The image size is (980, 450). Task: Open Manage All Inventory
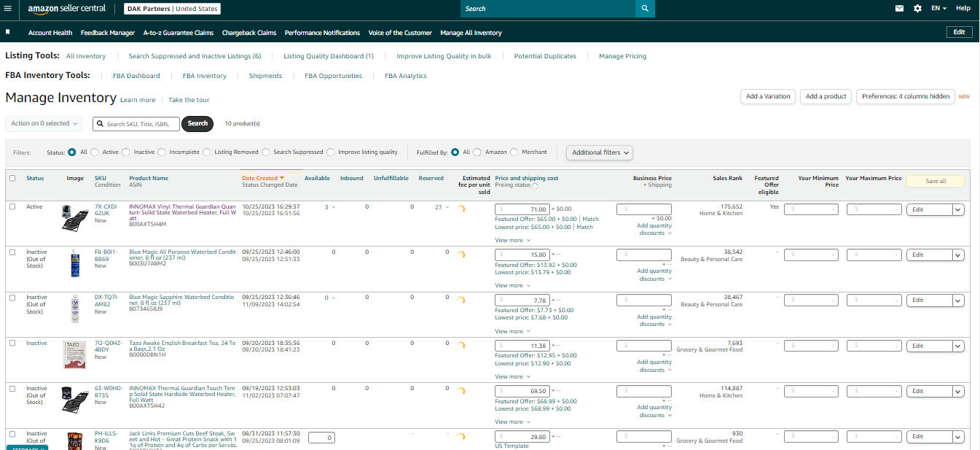coord(471,33)
